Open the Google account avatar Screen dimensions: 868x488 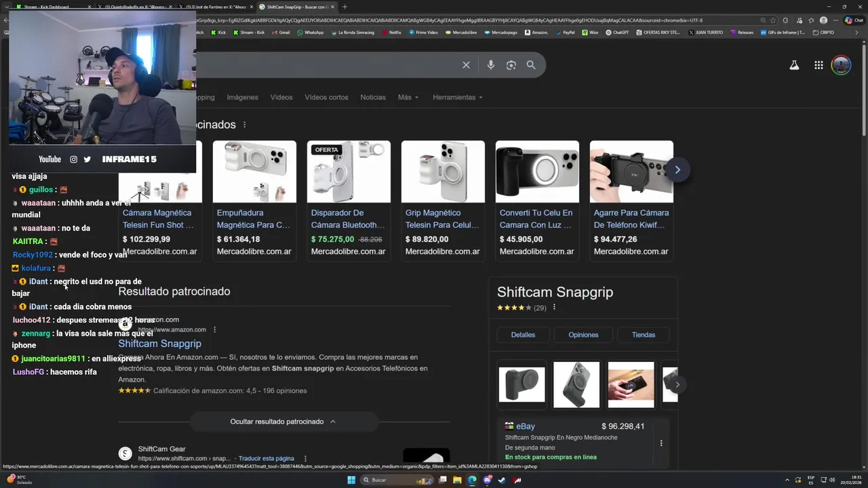click(x=841, y=65)
